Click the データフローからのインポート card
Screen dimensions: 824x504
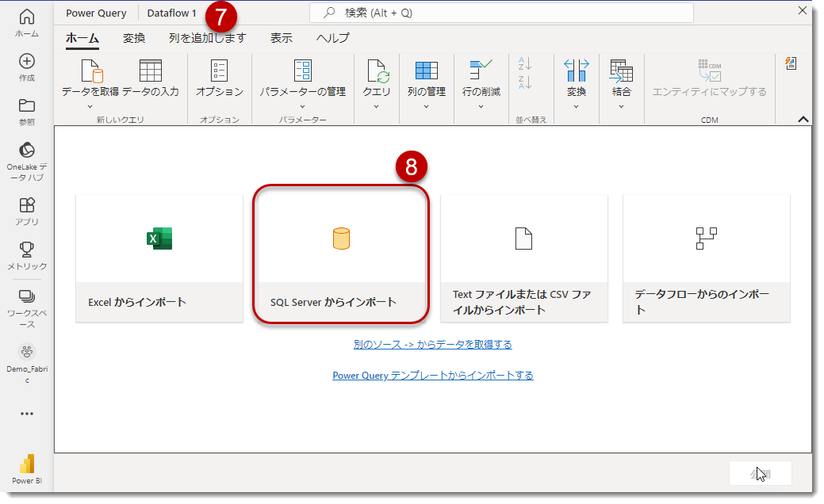707,258
